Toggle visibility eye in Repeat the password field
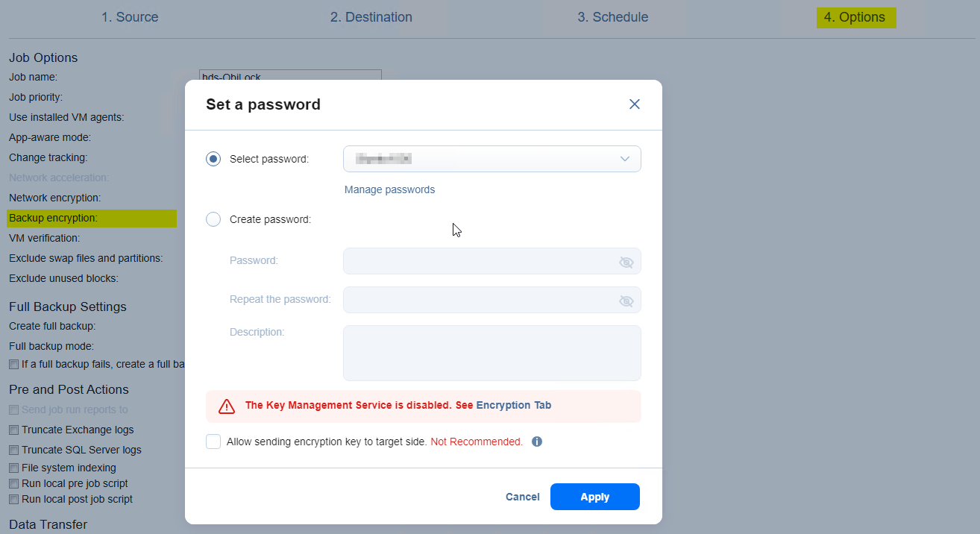 626,301
